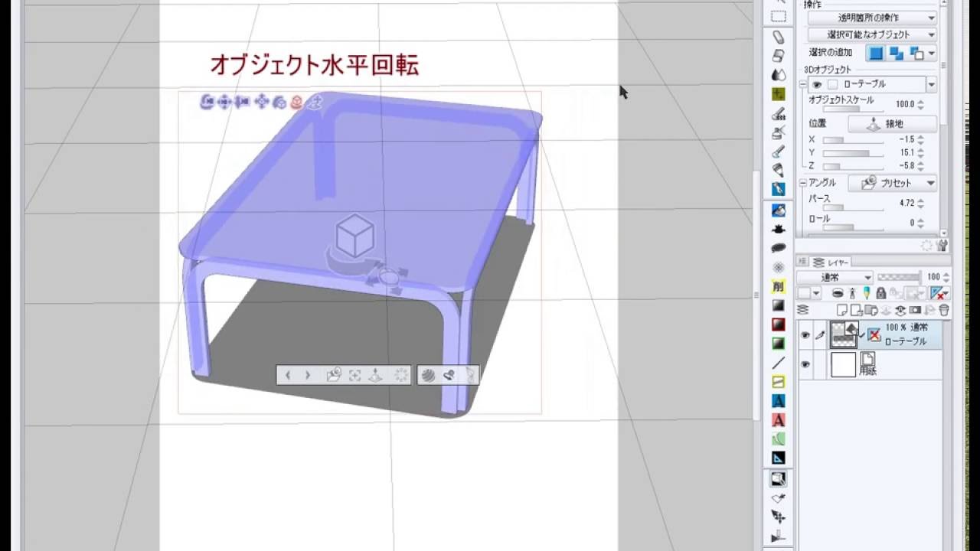Select the red A tool icon
Image resolution: width=980 pixels, height=551 pixels.
pyautogui.click(x=779, y=420)
